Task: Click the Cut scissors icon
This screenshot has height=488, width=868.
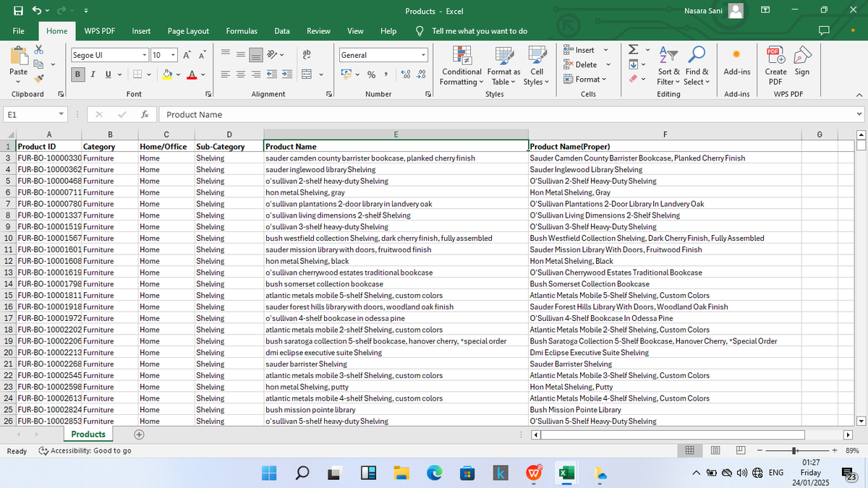Action: pyautogui.click(x=38, y=49)
